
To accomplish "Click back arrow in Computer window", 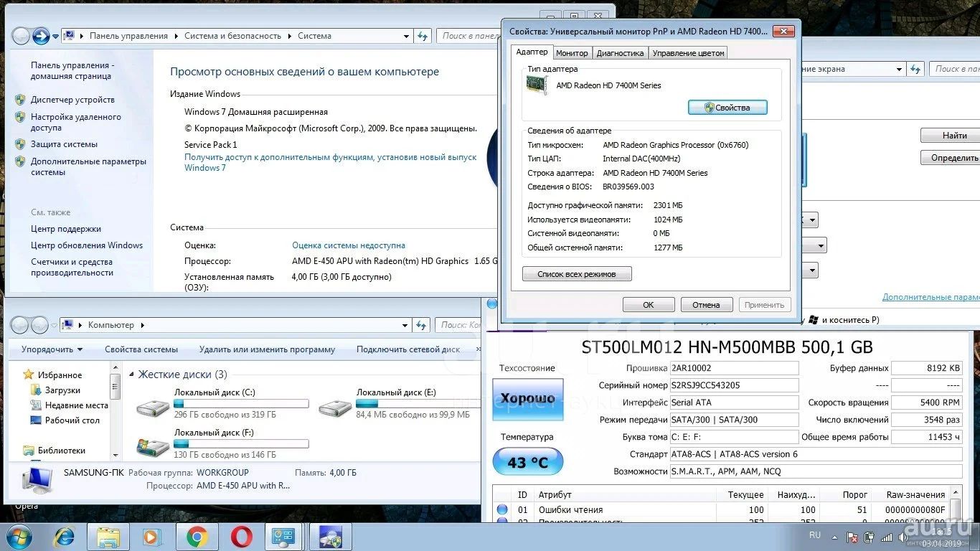I will [19, 325].
